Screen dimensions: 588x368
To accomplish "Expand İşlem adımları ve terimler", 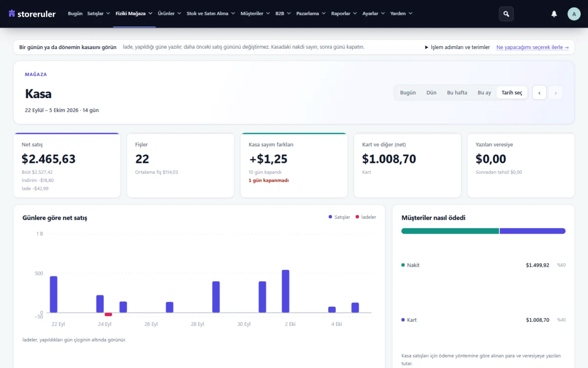I will point(457,48).
